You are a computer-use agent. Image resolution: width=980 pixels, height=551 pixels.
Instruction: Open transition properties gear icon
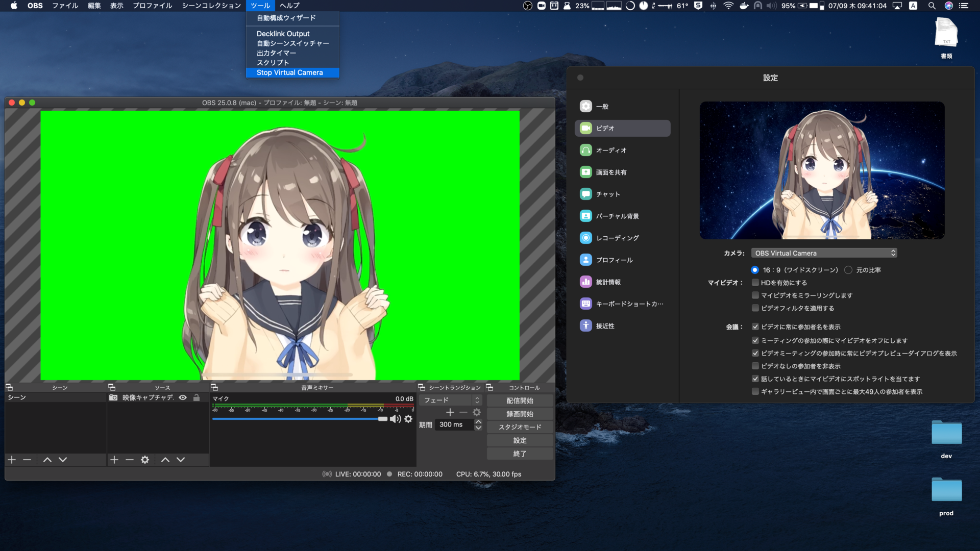(477, 412)
